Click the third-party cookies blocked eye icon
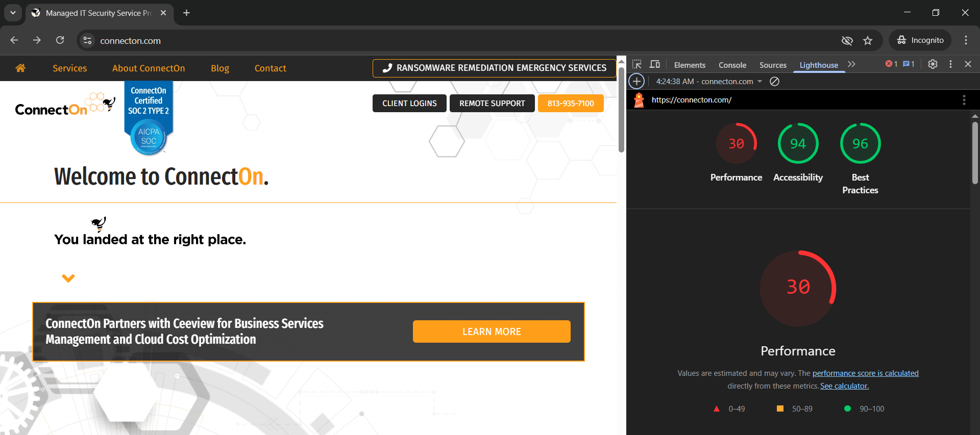Image resolution: width=980 pixels, height=435 pixels. tap(847, 40)
